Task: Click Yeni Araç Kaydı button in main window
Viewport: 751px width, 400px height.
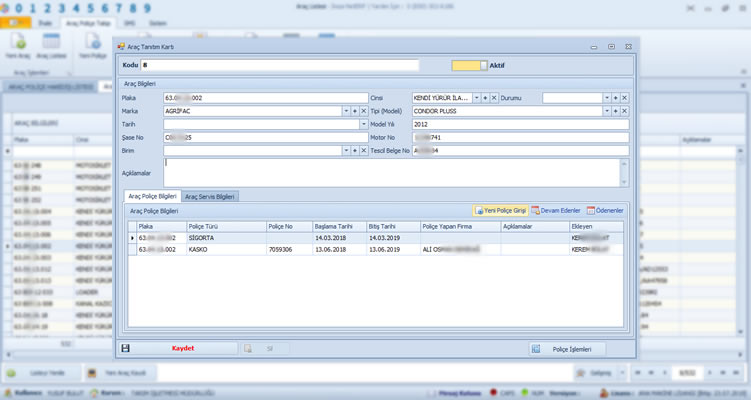Action: tap(119, 373)
